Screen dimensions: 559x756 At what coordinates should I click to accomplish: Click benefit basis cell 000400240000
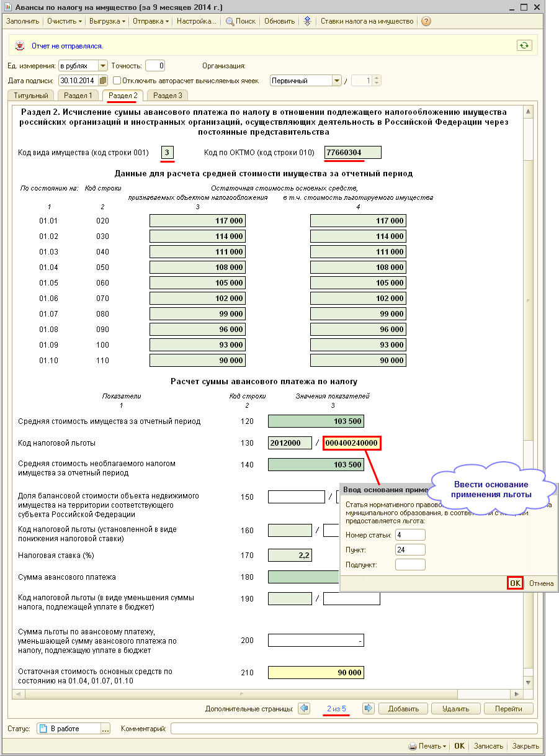(351, 443)
